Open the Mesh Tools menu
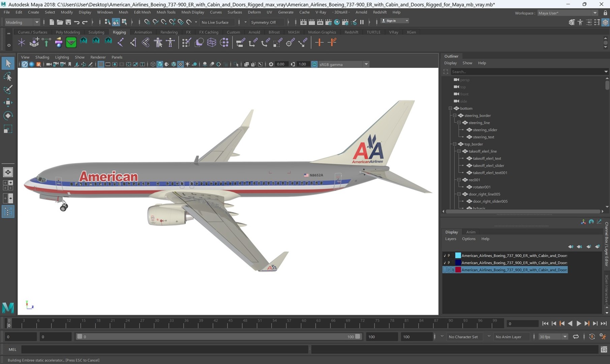This screenshot has height=364, width=610. [166, 12]
